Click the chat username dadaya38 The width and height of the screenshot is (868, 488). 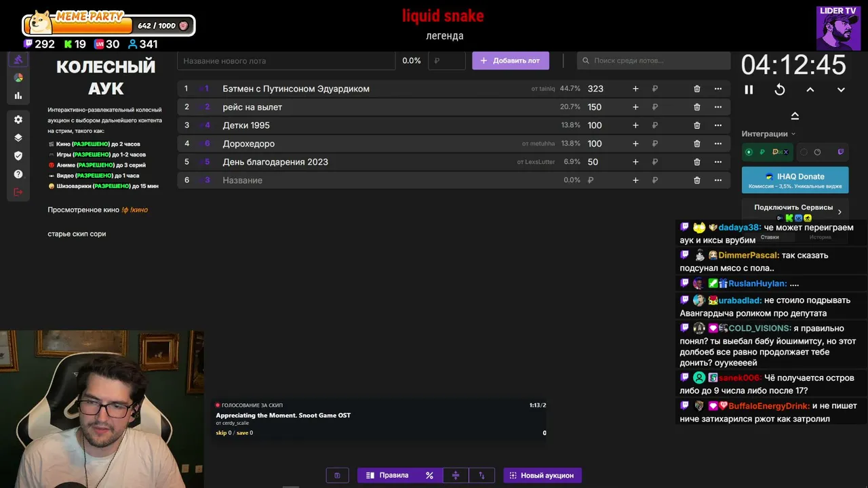738,228
